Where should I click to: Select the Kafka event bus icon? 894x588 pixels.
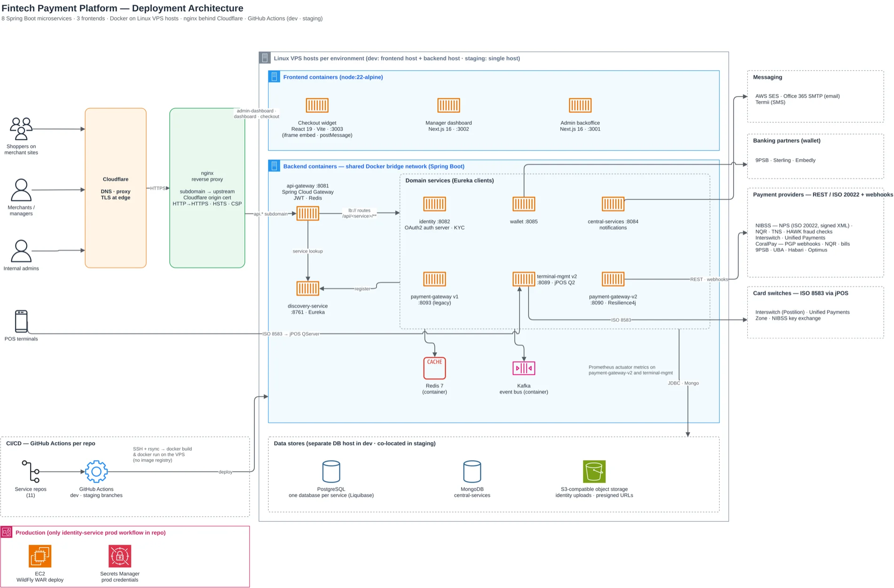[x=524, y=368]
